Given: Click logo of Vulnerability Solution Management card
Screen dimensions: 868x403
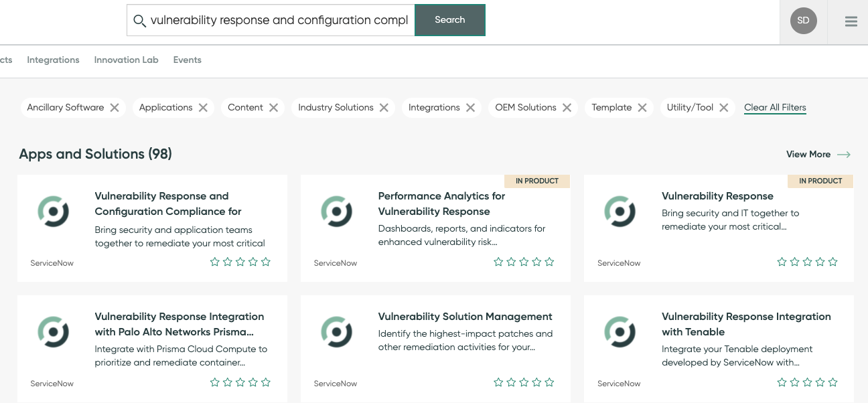Looking at the screenshot, I should (x=337, y=333).
